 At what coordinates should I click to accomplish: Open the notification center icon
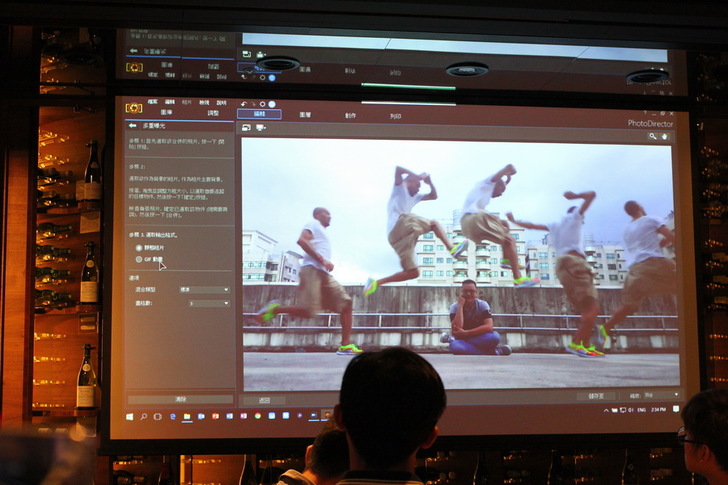pyautogui.click(x=676, y=409)
